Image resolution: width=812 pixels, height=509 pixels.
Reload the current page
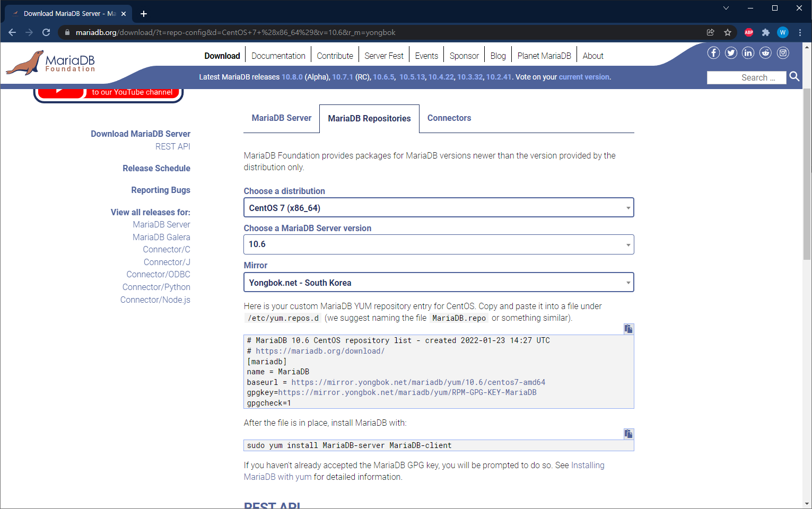[46, 32]
